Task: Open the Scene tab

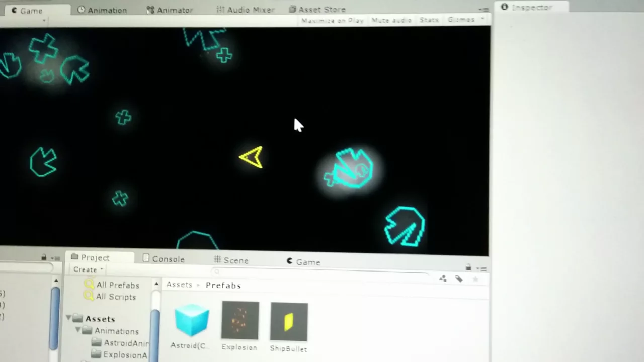Action: tap(231, 260)
